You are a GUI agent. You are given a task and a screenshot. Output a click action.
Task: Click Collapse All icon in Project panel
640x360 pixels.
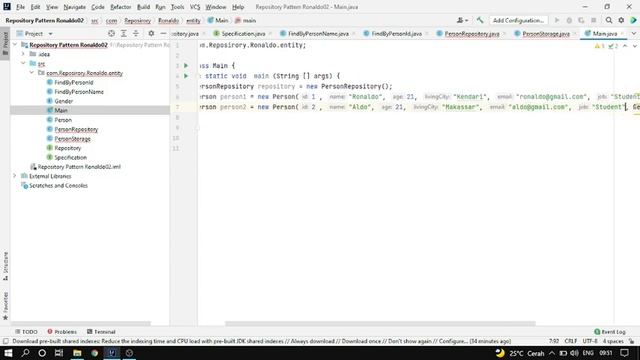tap(136, 33)
